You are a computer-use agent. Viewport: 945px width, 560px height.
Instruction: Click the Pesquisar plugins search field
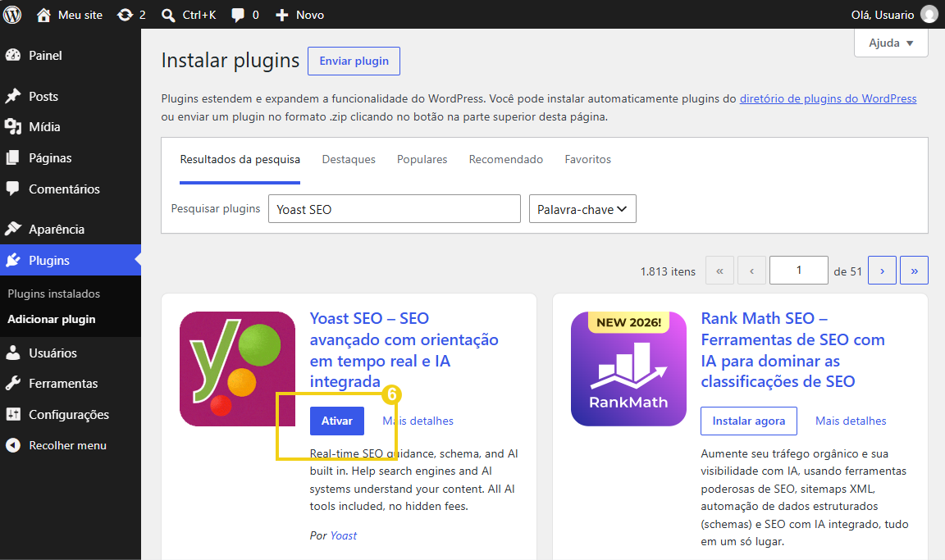[x=394, y=209]
